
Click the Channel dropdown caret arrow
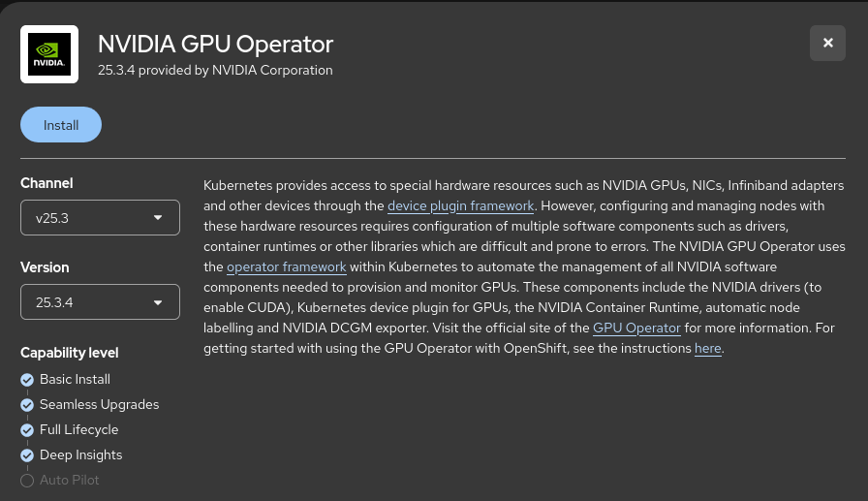pos(158,218)
